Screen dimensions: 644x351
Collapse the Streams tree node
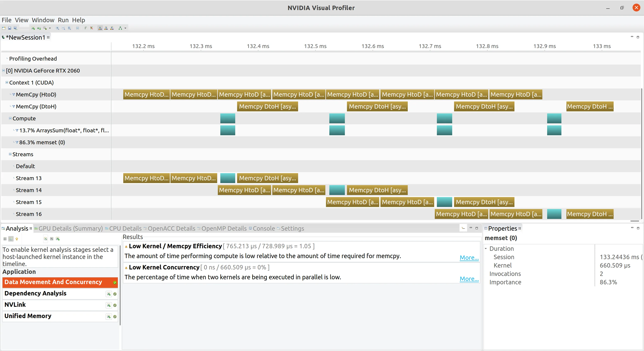[10, 154]
